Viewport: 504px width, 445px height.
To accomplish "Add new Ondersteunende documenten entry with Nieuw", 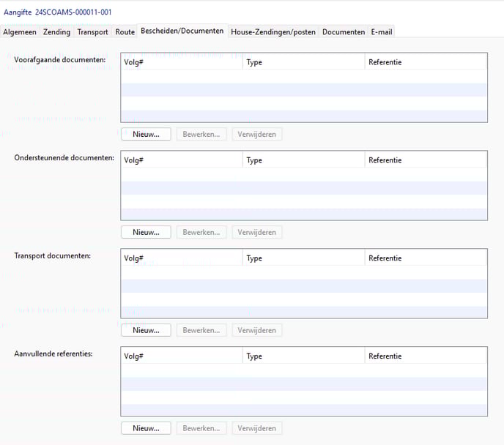I will (x=146, y=232).
